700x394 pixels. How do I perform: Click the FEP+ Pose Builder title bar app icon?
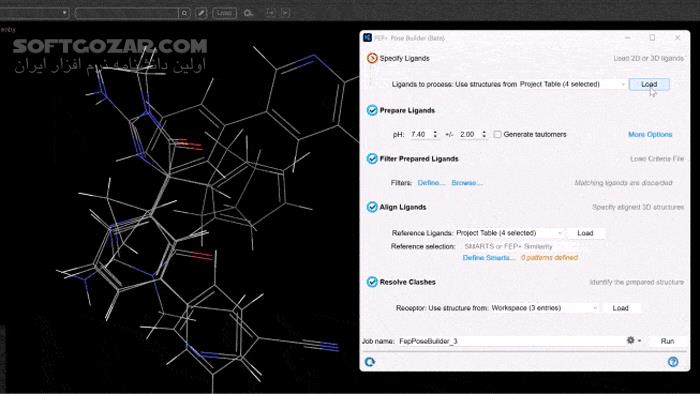(367, 37)
